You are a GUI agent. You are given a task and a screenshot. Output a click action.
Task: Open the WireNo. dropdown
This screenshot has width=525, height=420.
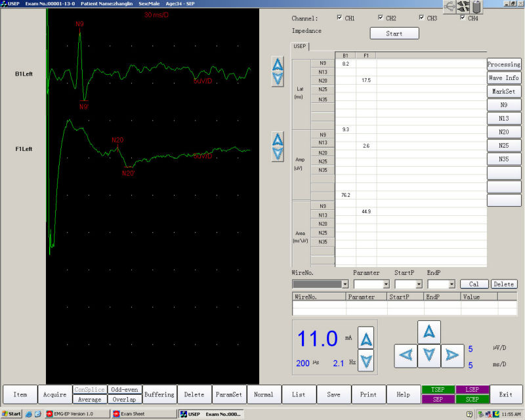click(345, 284)
